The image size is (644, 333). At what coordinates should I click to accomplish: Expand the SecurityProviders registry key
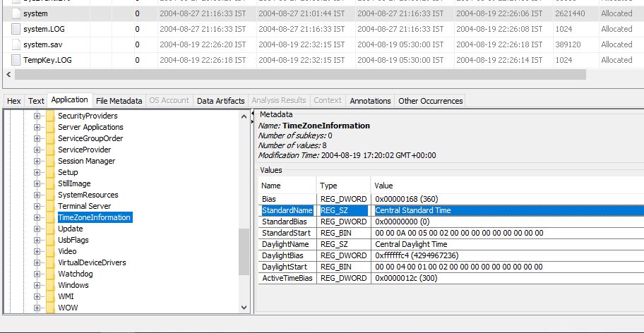click(x=37, y=116)
